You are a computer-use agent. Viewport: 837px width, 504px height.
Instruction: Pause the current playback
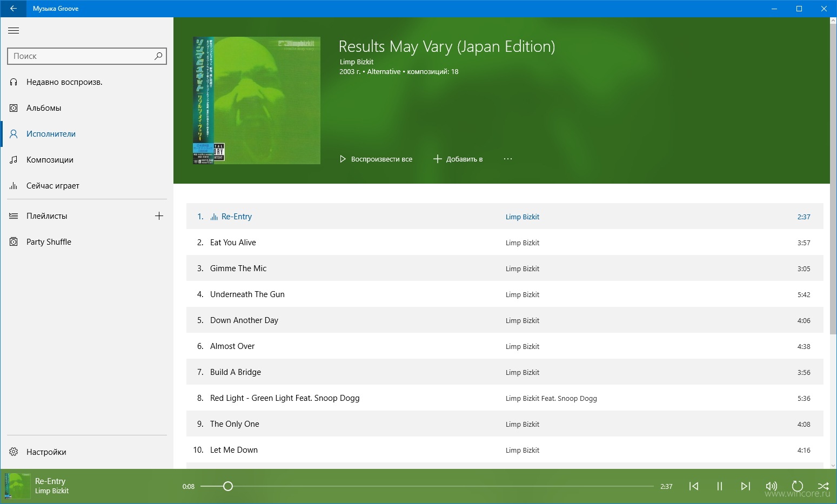(x=720, y=486)
